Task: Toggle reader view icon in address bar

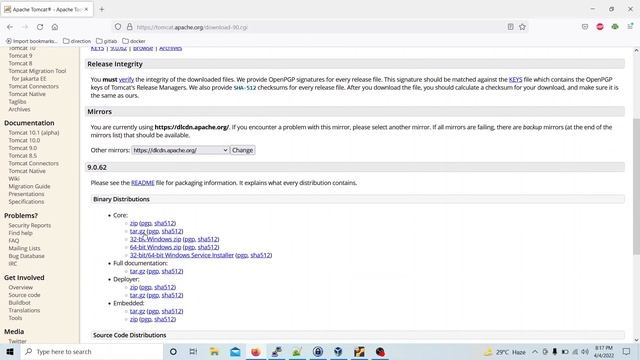Action: click(x=510, y=27)
